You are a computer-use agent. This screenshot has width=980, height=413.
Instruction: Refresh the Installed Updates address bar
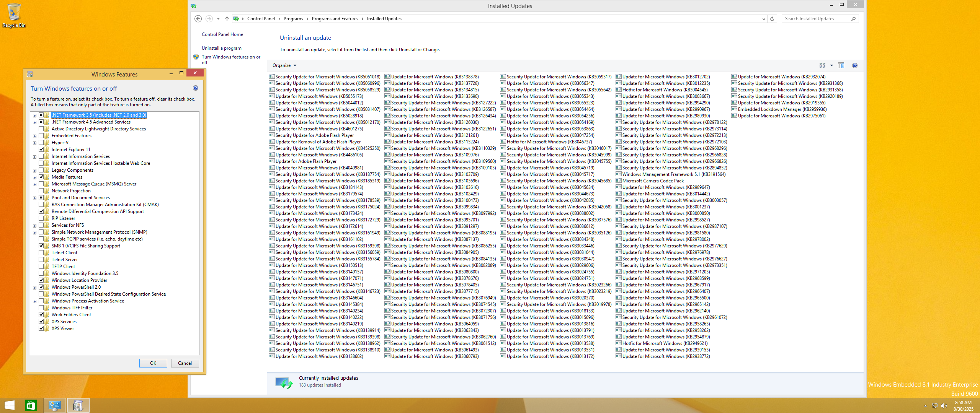[x=772, y=19]
